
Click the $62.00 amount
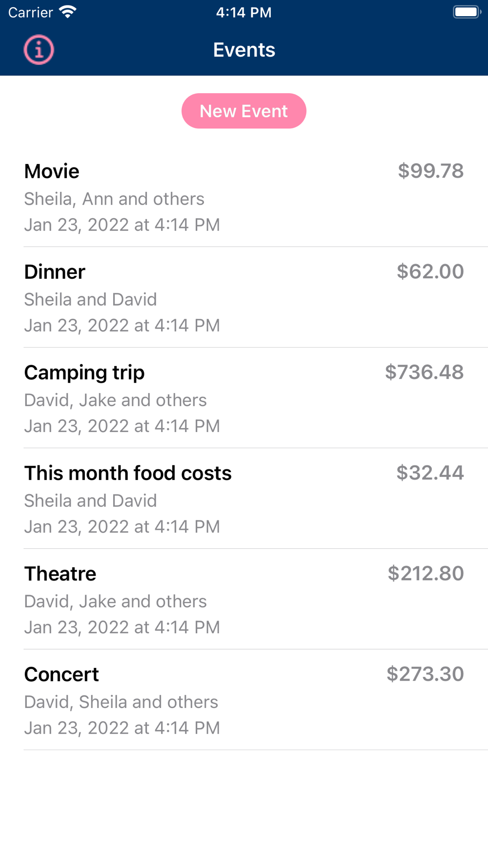[430, 271]
